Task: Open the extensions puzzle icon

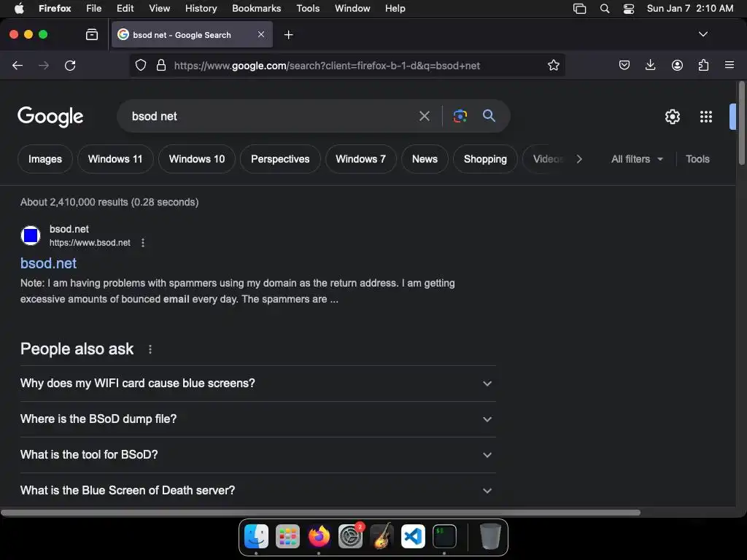Action: click(x=703, y=65)
